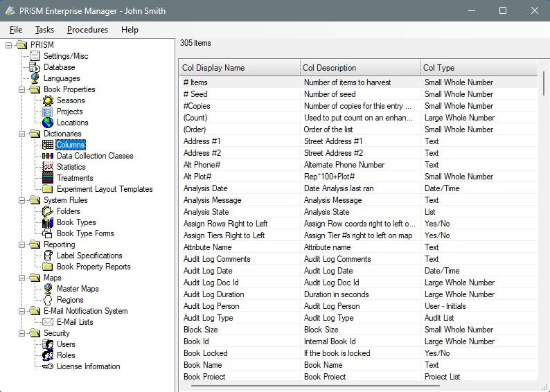The width and height of the screenshot is (550, 392).
Task: Collapse the System Rules node
Action: click(21, 200)
